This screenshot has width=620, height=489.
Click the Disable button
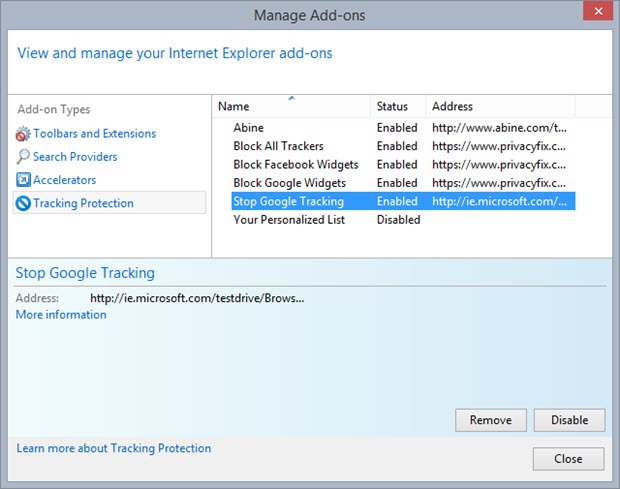tap(569, 420)
